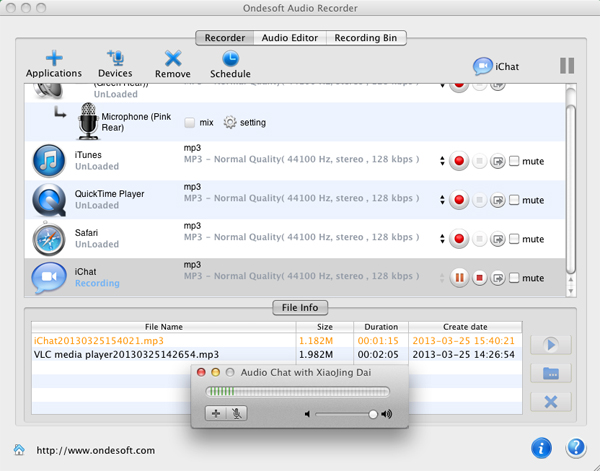Open the Schedule clock icon
This screenshot has width=600, height=471.
pos(230,58)
